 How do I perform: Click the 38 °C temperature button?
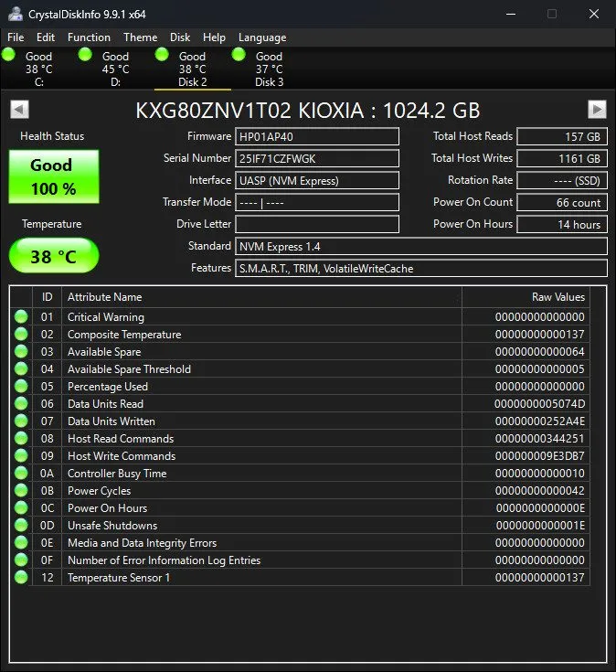54,255
